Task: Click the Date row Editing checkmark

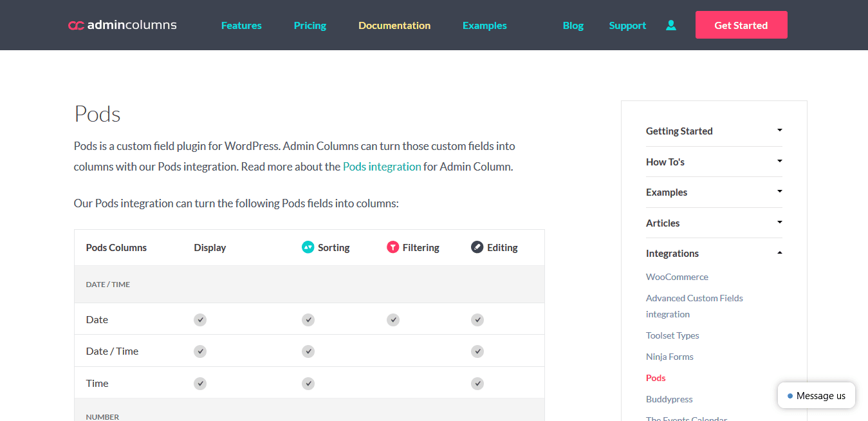Action: pos(477,319)
